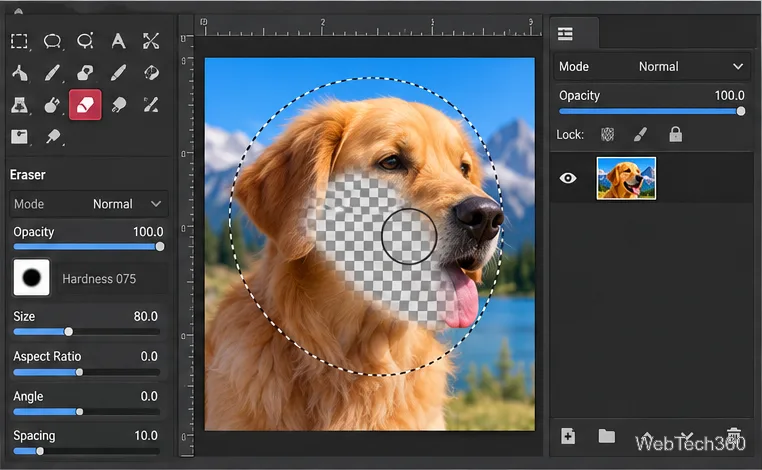Screen dimensions: 762x470
Task: Switch to the Layers tab icon
Action: point(565,34)
